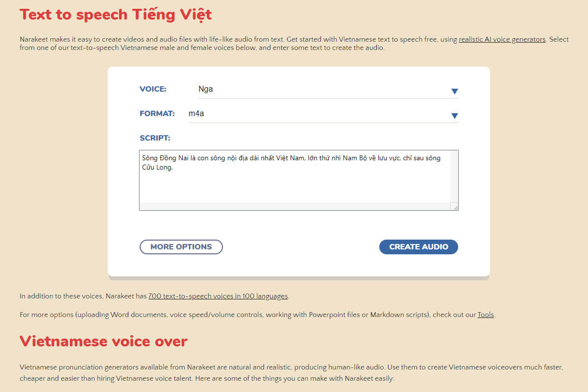Screen dimensions: 588x392
Task: Click the VOICE label
Action: point(153,89)
